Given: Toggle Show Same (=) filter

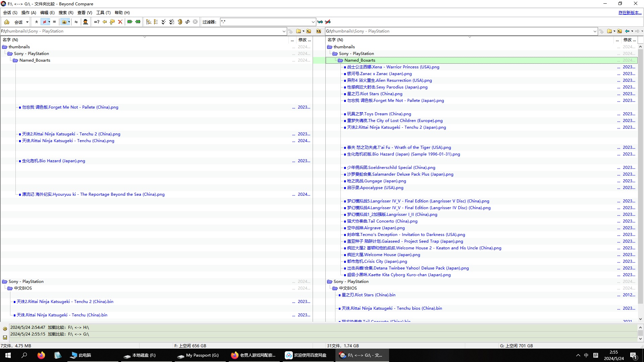Looking at the screenshot, I should coord(54,22).
